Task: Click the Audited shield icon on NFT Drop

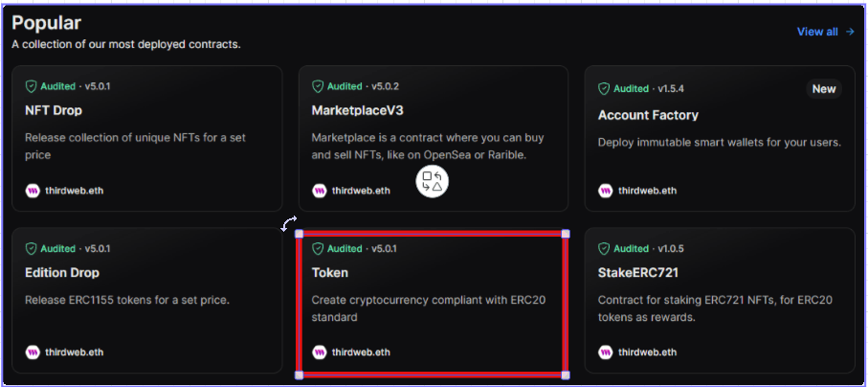Action: point(31,86)
